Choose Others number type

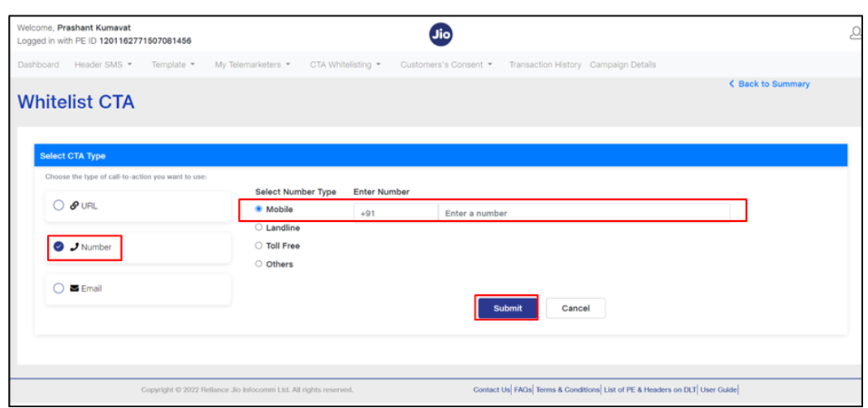(x=258, y=264)
